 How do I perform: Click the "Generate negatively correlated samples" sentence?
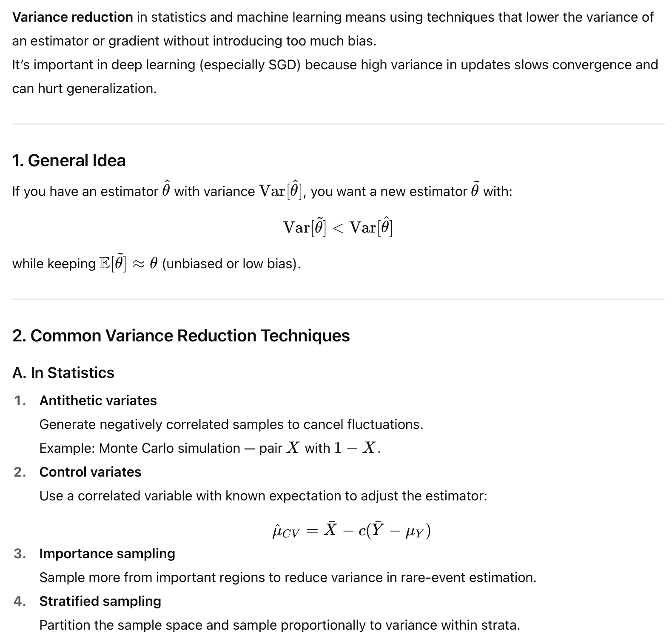(x=231, y=424)
